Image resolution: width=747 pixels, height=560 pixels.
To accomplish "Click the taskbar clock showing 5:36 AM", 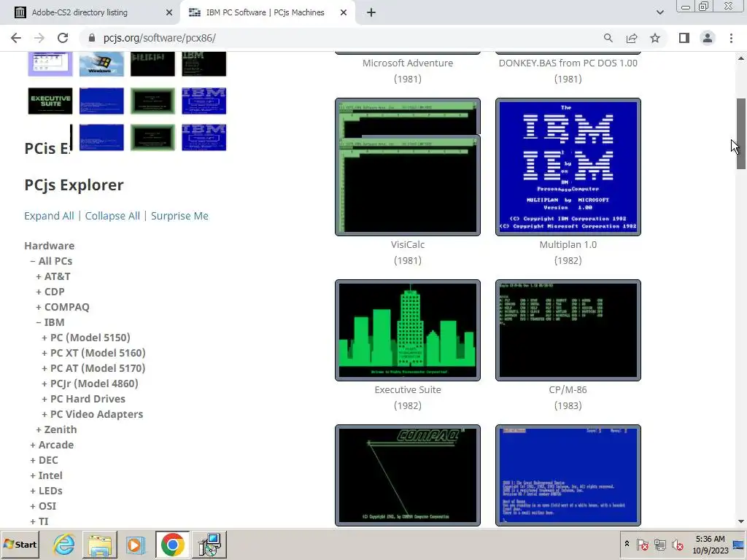I will [x=710, y=544].
